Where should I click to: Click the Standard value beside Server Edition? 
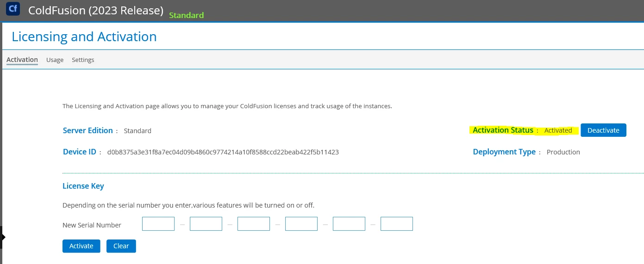click(138, 131)
